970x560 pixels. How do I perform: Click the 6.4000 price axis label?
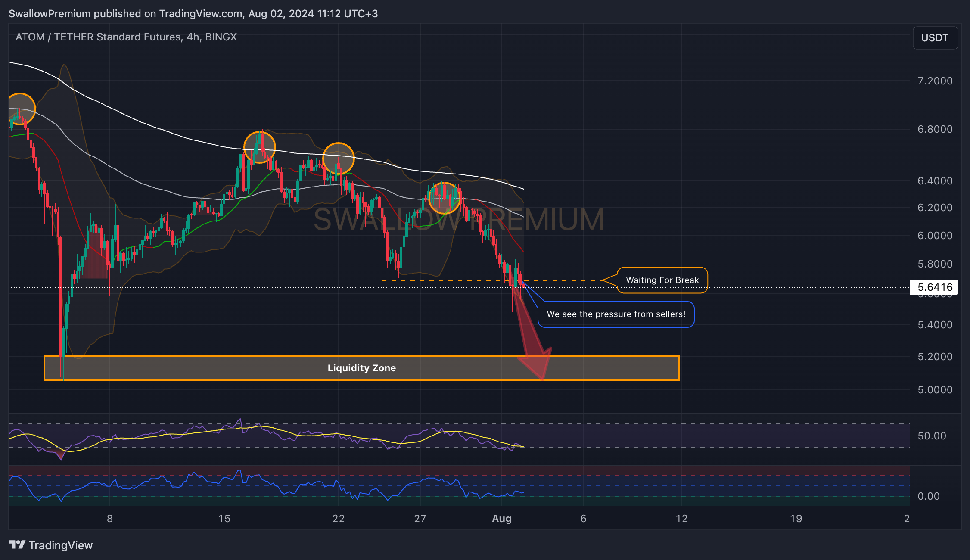click(935, 181)
